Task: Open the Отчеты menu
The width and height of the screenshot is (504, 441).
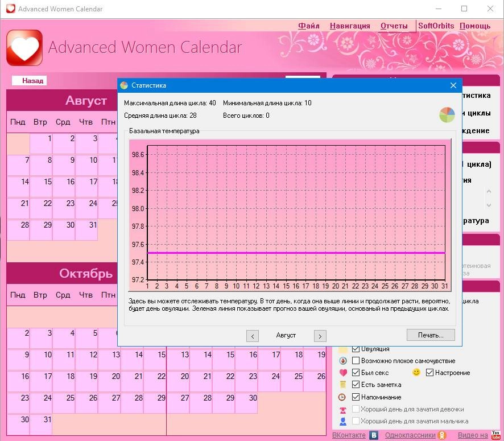Action: (x=394, y=26)
